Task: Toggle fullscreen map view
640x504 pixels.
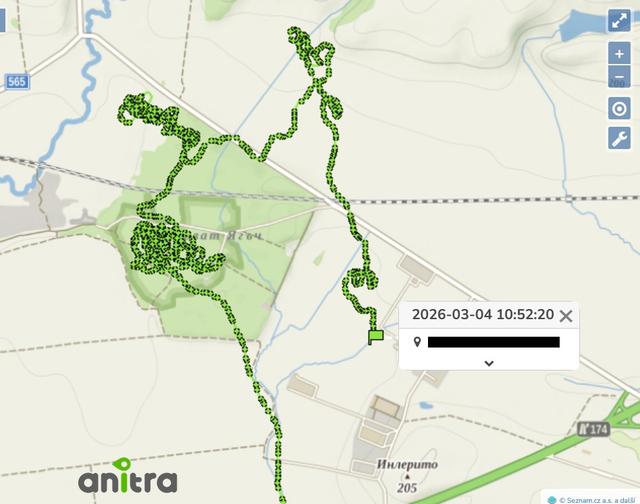Action: click(619, 20)
